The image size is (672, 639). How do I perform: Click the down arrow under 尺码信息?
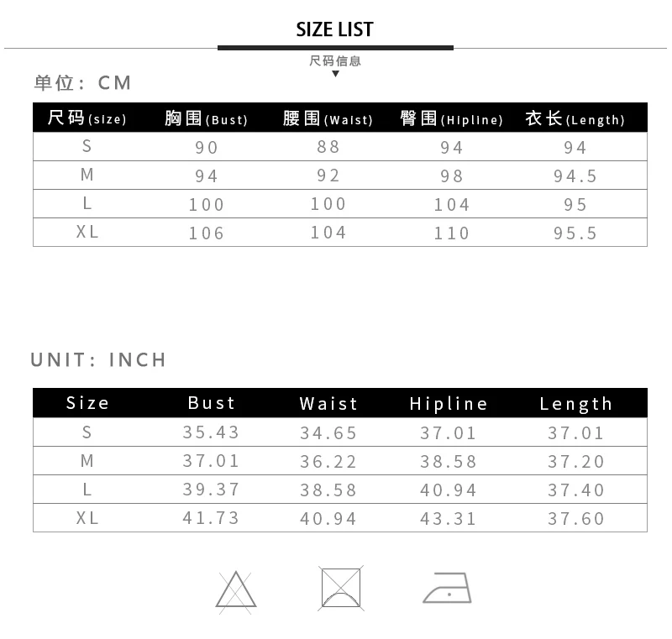click(335, 74)
